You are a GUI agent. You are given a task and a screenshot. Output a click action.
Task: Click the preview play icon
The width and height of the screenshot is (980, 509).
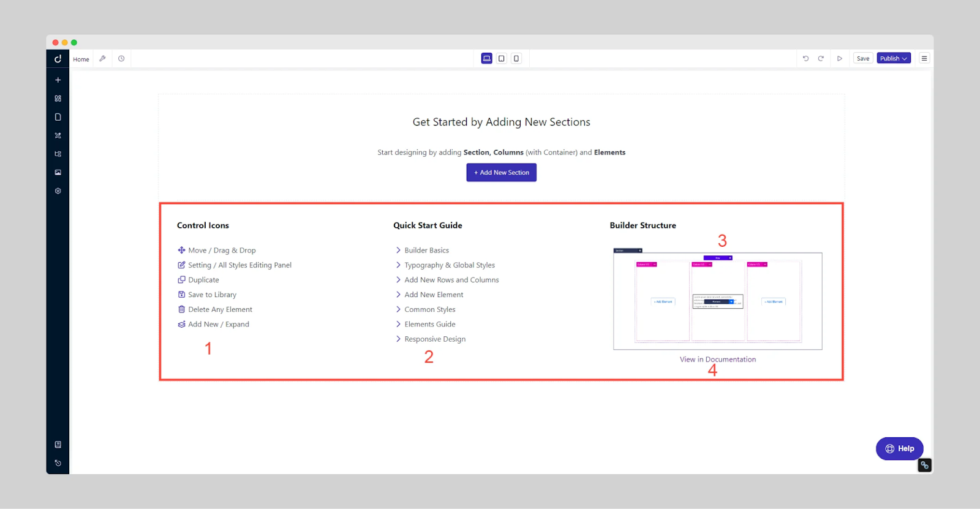pos(840,58)
